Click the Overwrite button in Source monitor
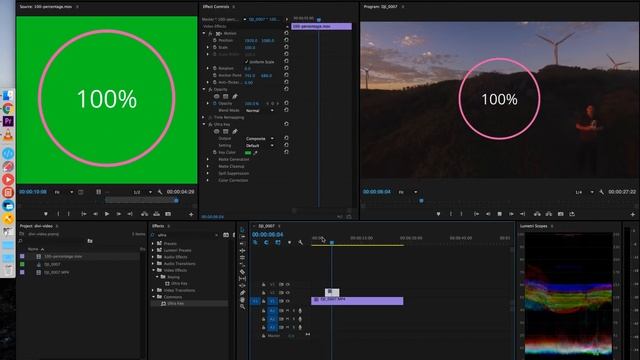The height and width of the screenshot is (360, 640). [156, 214]
